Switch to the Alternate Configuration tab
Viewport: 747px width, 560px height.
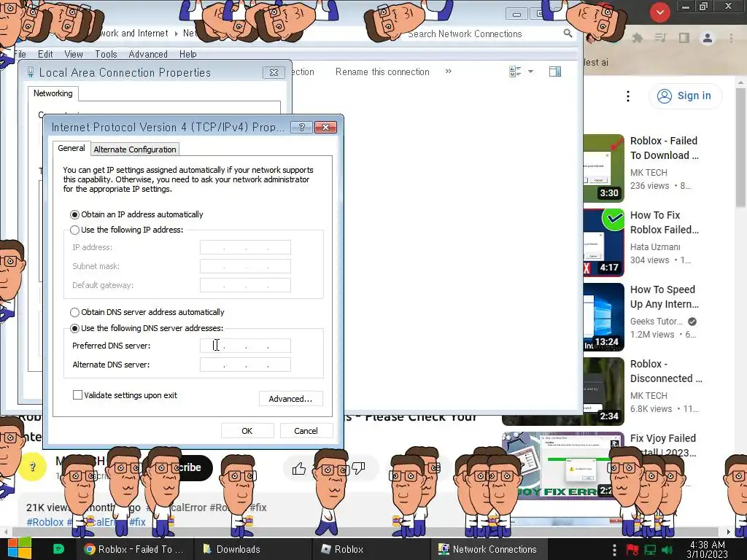click(x=135, y=149)
